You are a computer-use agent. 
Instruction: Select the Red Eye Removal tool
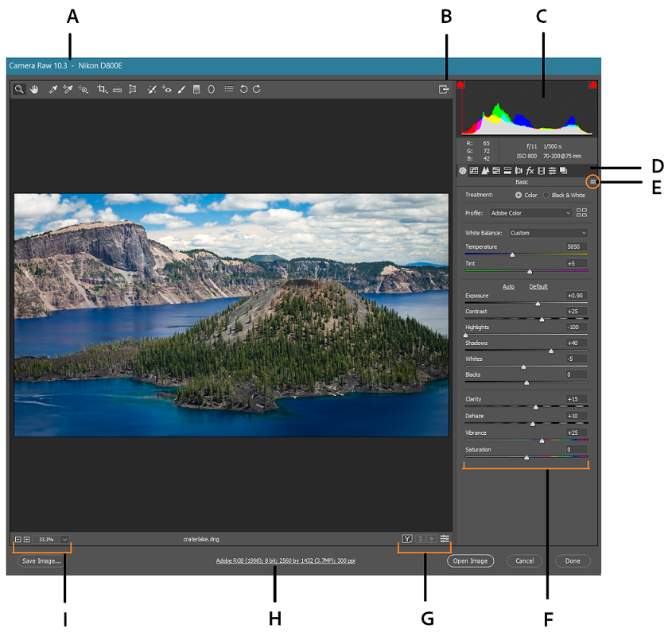[167, 89]
